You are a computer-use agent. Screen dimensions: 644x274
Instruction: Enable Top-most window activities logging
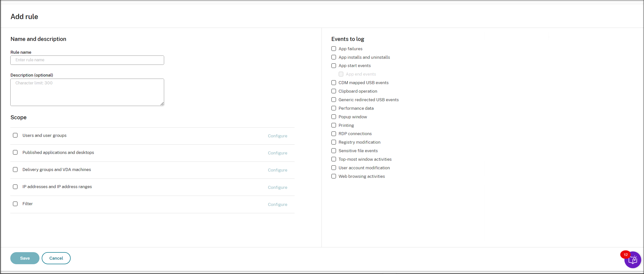(334, 159)
